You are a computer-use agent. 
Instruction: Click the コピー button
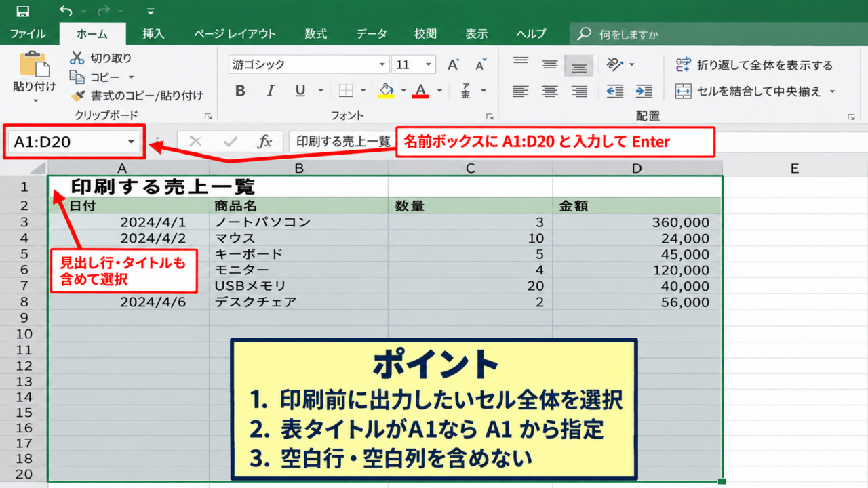coord(95,77)
